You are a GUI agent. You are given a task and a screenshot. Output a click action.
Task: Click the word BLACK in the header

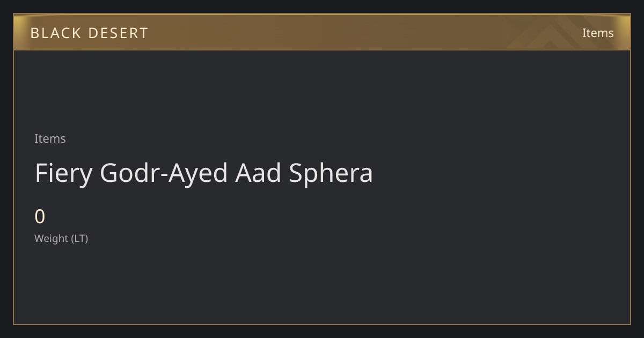(55, 33)
